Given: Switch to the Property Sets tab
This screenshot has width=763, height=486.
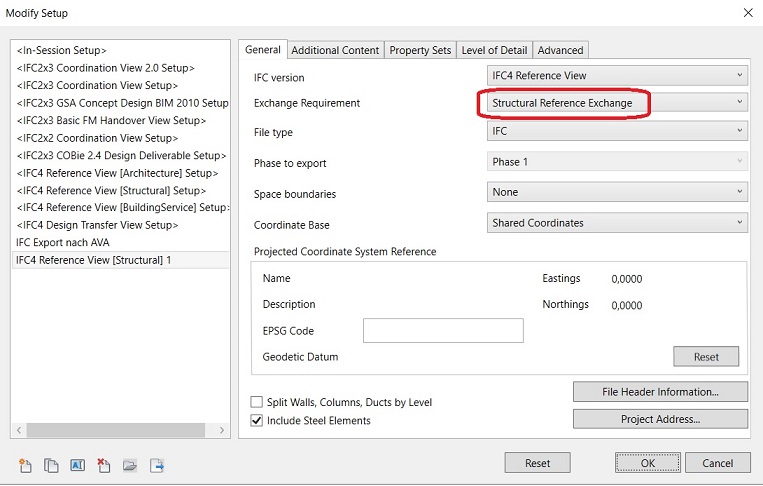Looking at the screenshot, I should pyautogui.click(x=420, y=50).
